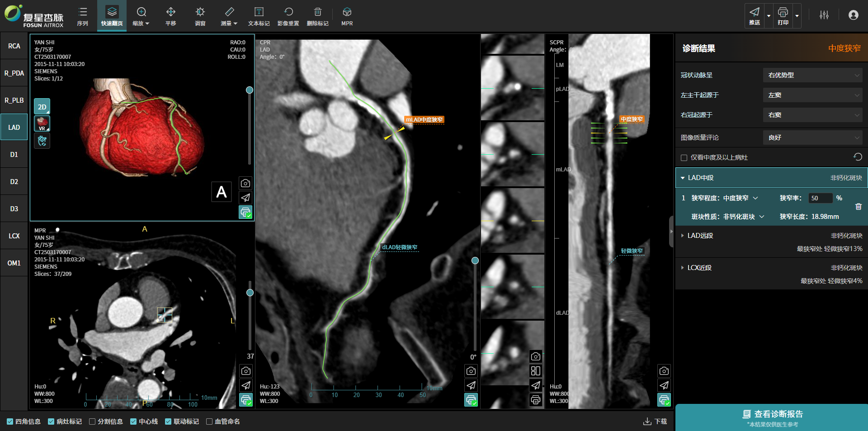
Task: Select the top cross-section thumbnail
Action: point(513,44)
